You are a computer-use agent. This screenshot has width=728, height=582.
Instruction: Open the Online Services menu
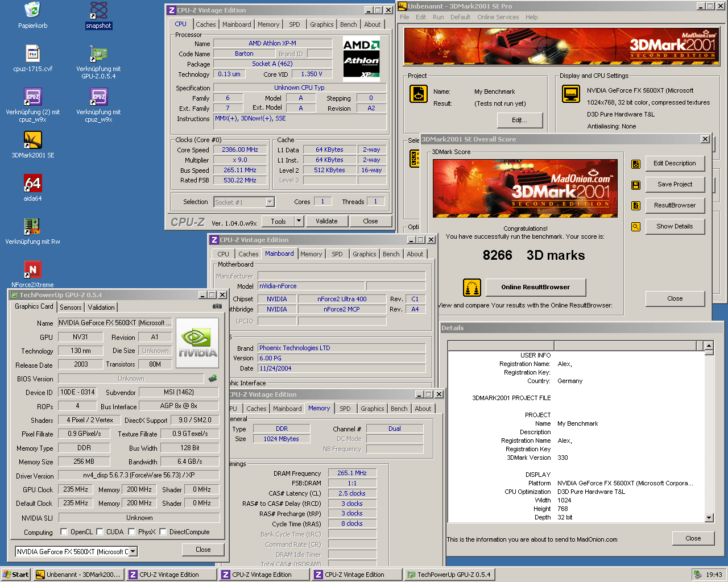click(498, 17)
